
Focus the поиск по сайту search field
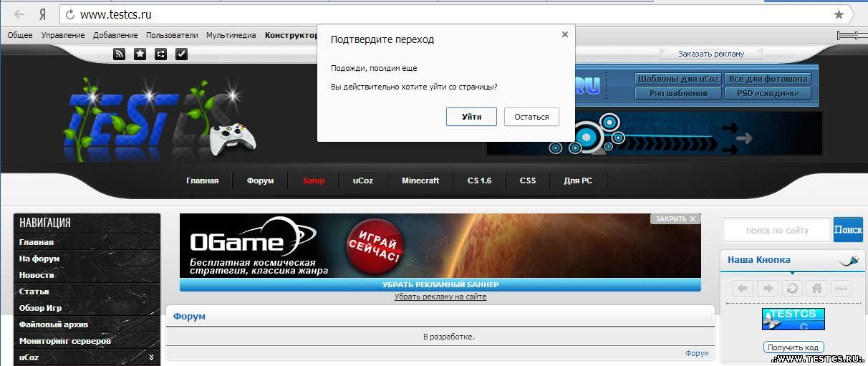(x=777, y=231)
